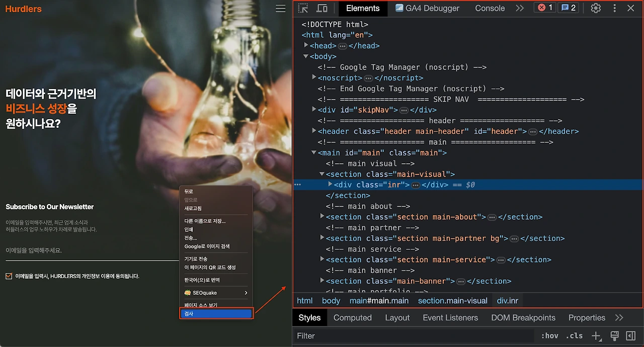This screenshot has width=644, height=347.
Task: Select the html lang="en" line
Action: (337, 35)
